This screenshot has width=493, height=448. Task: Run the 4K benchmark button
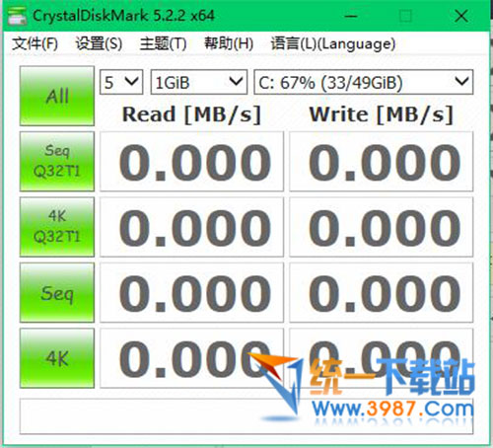click(x=57, y=358)
